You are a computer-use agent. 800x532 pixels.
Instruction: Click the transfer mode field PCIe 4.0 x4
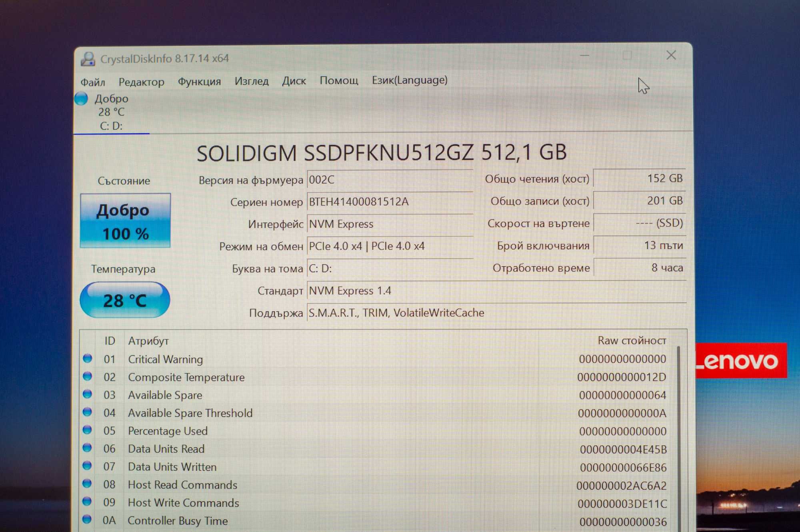tap(390, 246)
